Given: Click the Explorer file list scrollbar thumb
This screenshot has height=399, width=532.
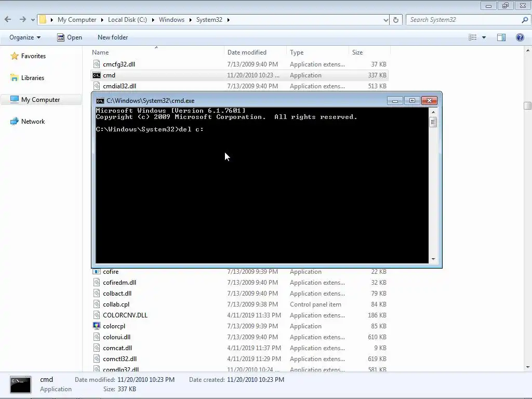Looking at the screenshot, I should click(528, 106).
